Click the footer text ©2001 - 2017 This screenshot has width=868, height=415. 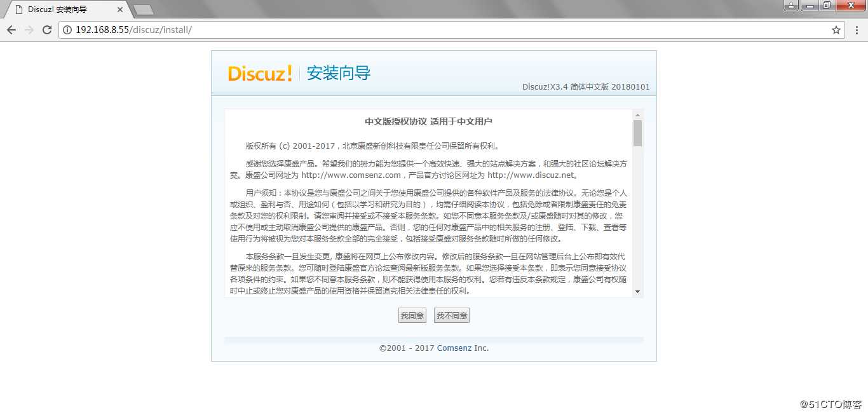407,348
